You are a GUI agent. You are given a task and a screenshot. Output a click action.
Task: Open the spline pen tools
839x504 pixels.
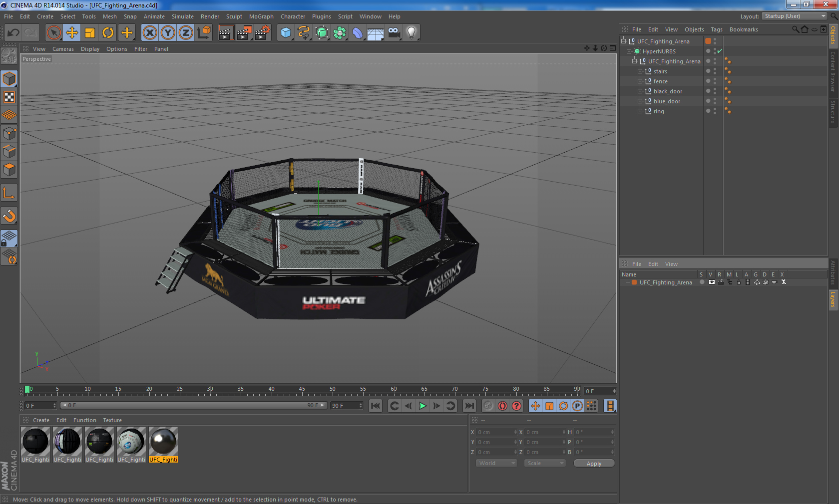304,33
